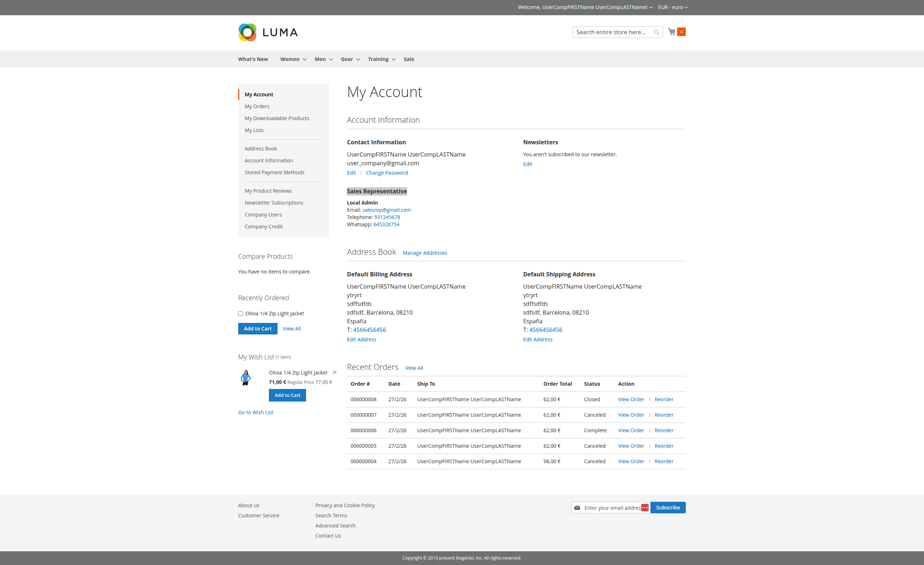
Task: Remove Olivia jacket from wish list with X icon
Action: 334,372
